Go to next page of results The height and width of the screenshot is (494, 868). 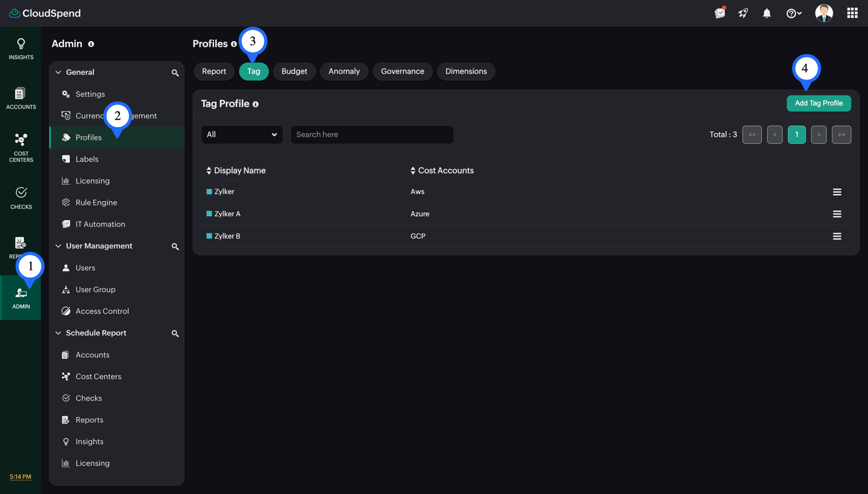(x=819, y=134)
